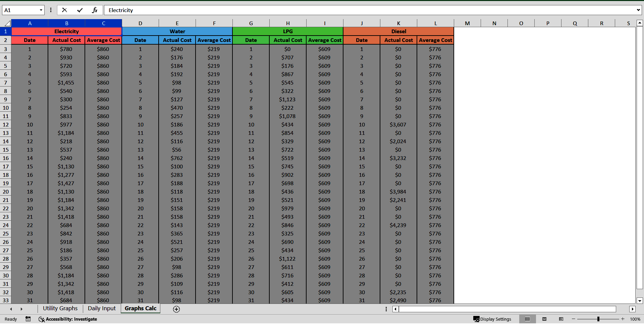This screenshot has width=644, height=324.
Task: Click horizontal scrollbar right arrow
Action: point(633,309)
